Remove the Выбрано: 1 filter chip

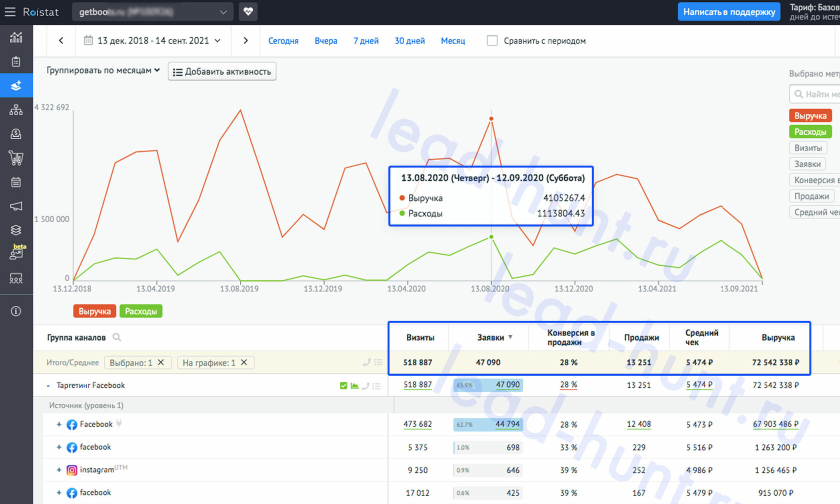tap(161, 362)
